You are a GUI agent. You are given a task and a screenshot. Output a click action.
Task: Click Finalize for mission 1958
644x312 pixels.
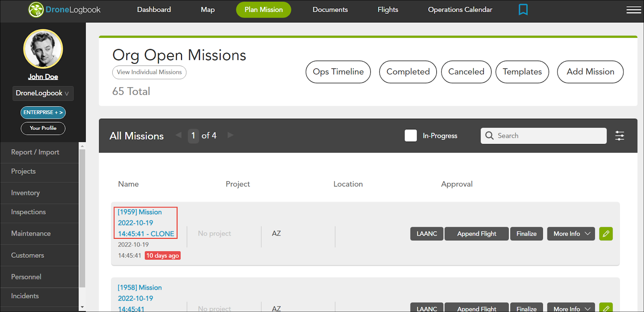(526, 308)
